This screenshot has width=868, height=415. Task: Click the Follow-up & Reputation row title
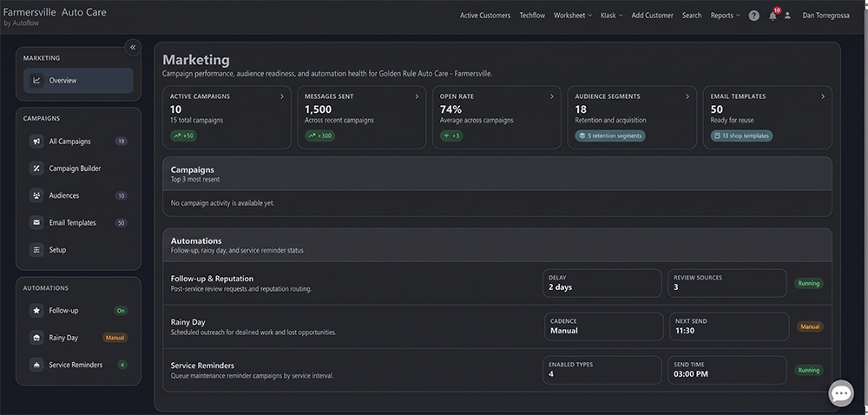coord(212,279)
